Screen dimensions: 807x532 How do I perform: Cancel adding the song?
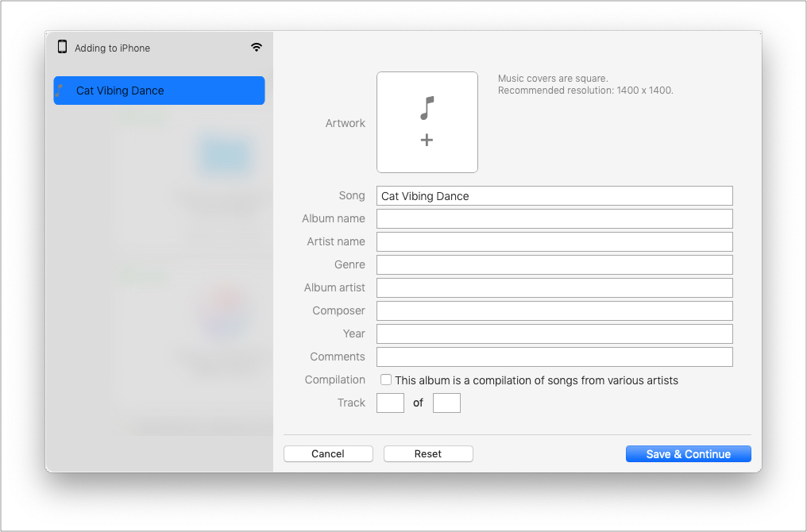(328, 454)
